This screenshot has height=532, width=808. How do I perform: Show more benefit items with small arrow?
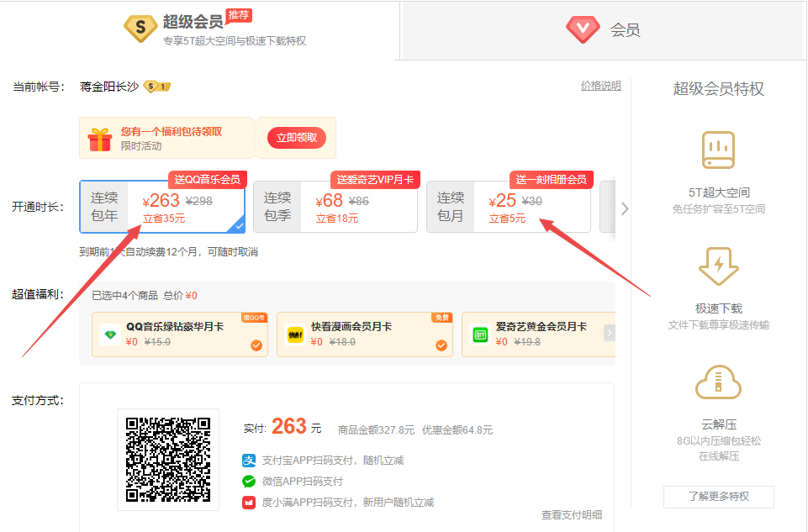click(610, 333)
